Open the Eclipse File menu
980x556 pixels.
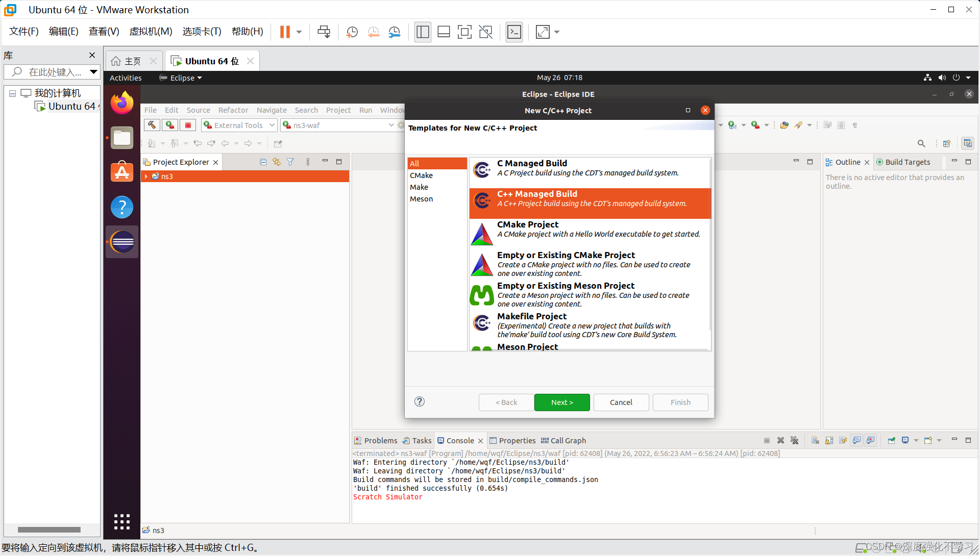151,110
